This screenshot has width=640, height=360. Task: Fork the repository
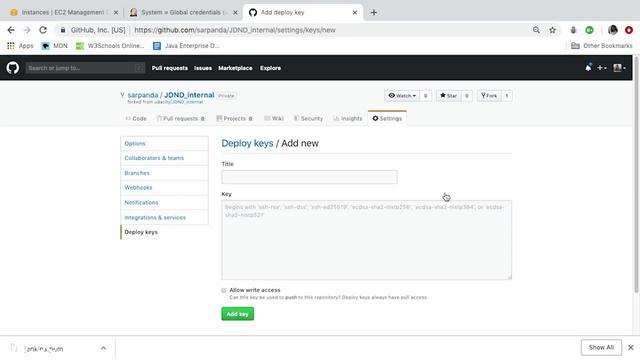coord(489,96)
